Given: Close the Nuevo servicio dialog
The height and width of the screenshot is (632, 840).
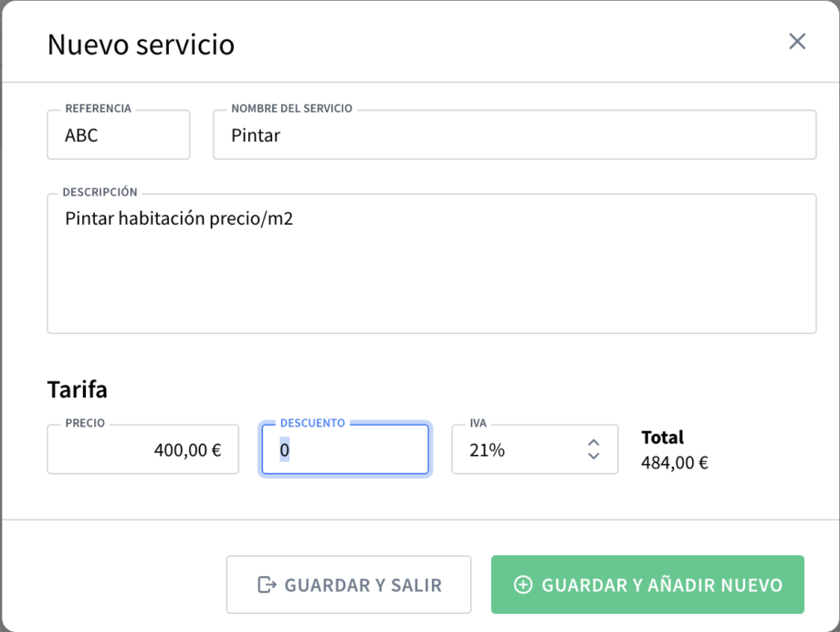Looking at the screenshot, I should (x=797, y=41).
